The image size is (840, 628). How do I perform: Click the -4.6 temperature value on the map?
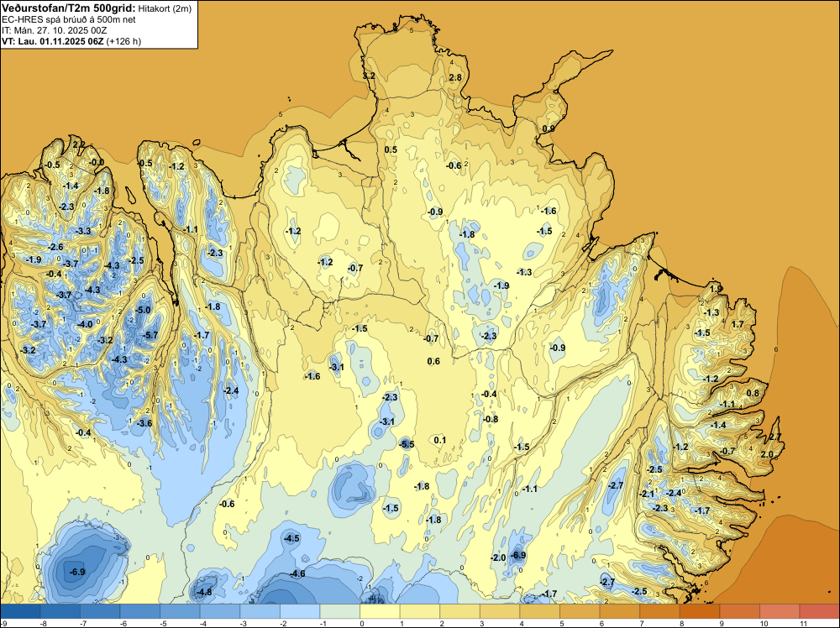click(297, 574)
